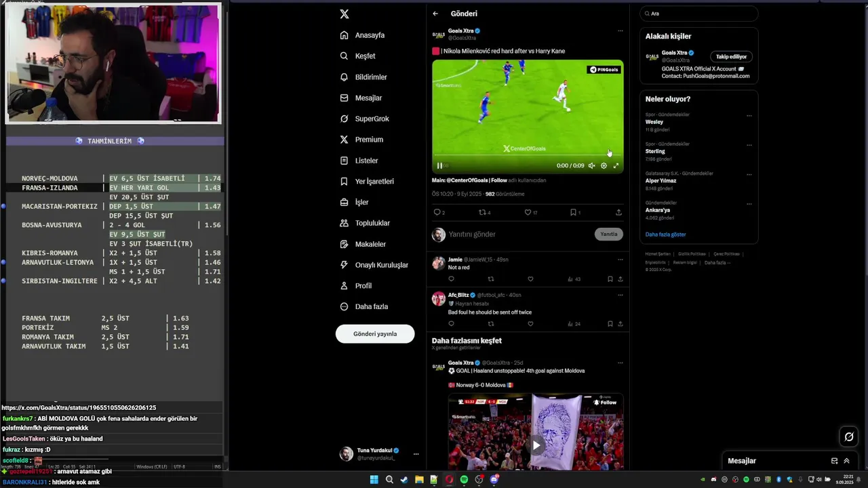Open more options for Sterling trend
This screenshot has width=868, height=488.
pos(749,145)
